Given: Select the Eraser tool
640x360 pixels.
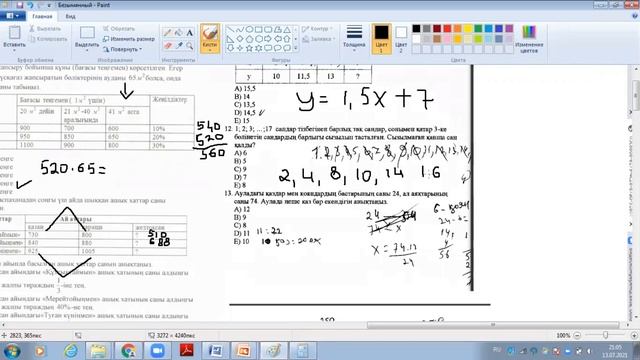Looking at the screenshot, I should [167, 45].
